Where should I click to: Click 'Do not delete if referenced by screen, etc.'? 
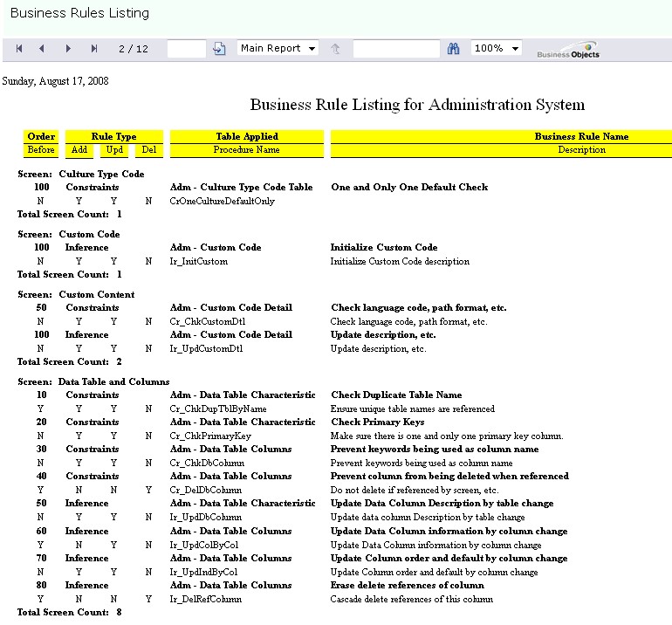[x=415, y=490]
